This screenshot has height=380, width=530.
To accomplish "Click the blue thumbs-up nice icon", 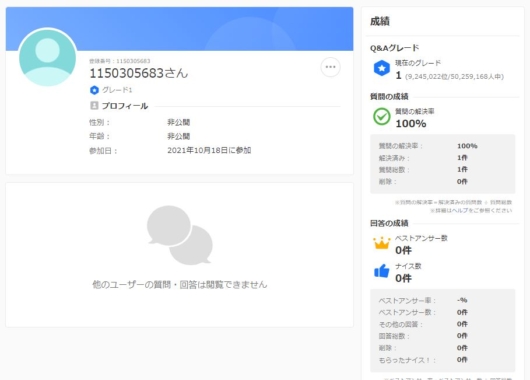I will [x=382, y=271].
